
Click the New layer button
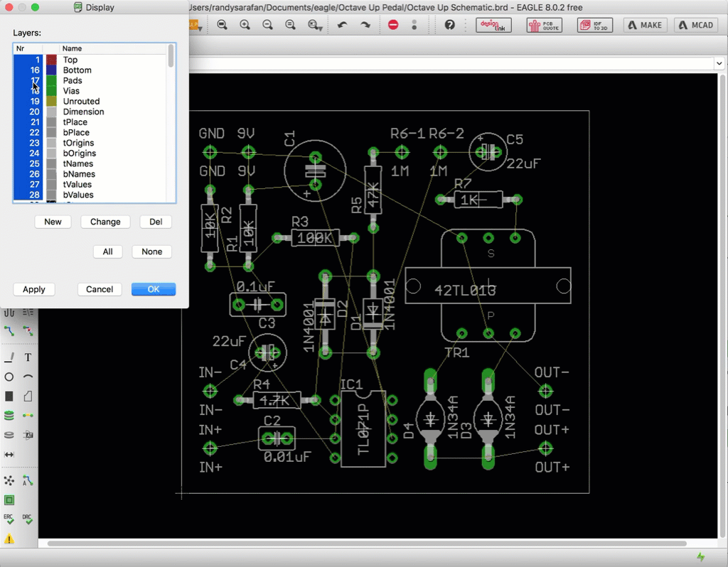coord(53,222)
